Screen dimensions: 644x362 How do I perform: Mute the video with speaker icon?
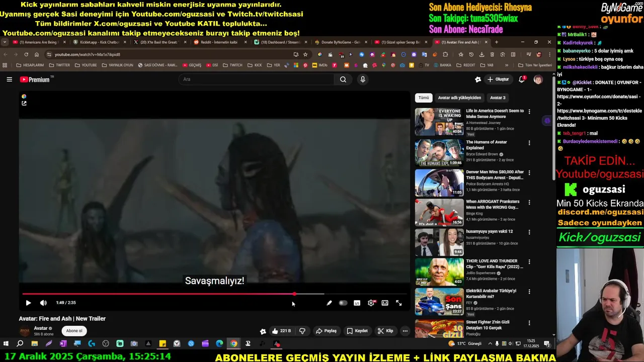click(43, 303)
